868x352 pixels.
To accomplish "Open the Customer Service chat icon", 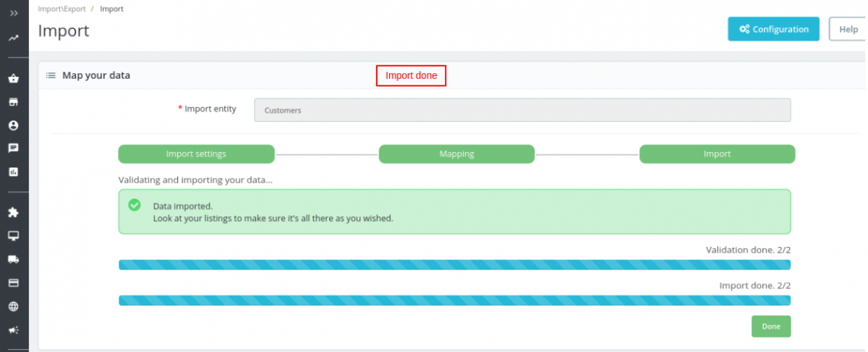I will click(13, 148).
